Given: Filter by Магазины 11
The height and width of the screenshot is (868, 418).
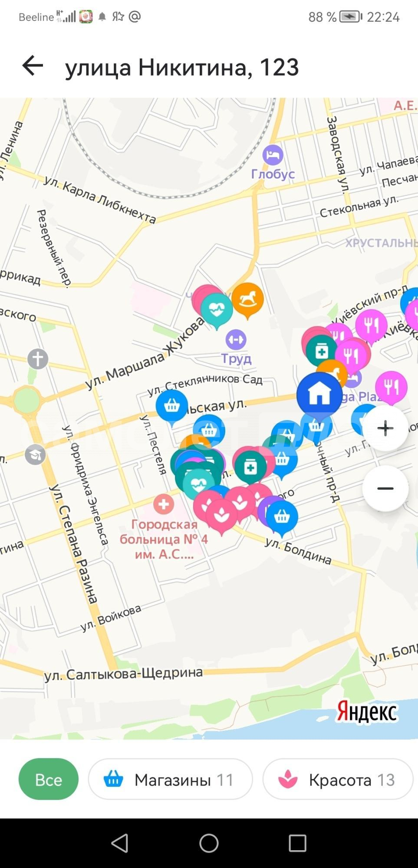Looking at the screenshot, I should coord(170,779).
